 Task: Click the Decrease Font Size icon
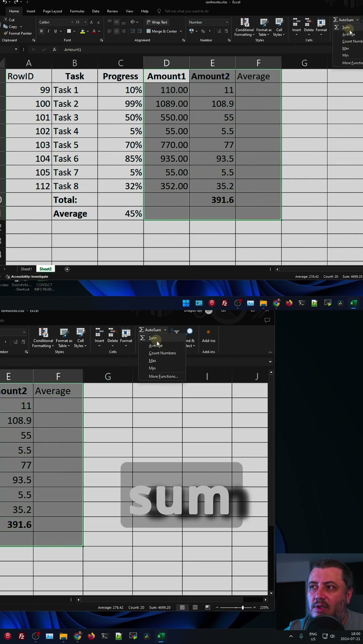click(98, 22)
